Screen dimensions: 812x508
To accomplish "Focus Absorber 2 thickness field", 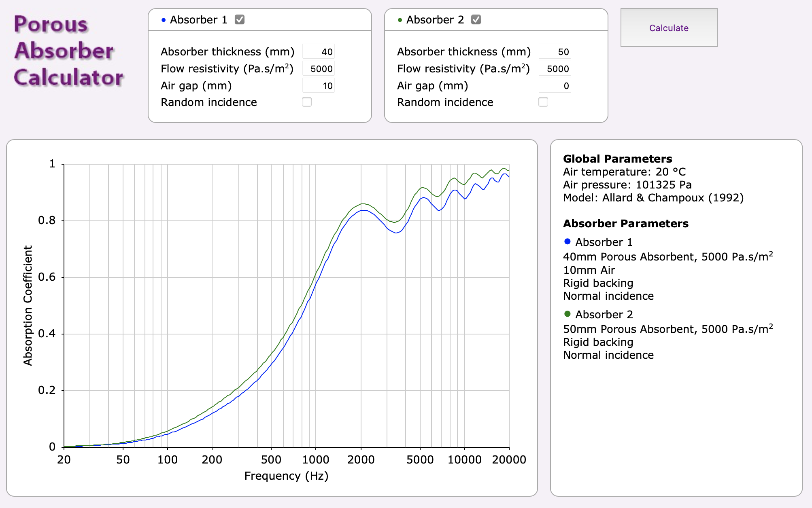I will tap(555, 52).
